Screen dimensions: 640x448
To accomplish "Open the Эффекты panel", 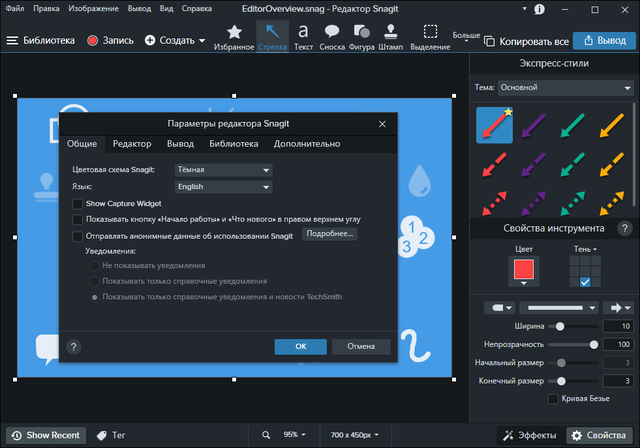I will pos(530,435).
